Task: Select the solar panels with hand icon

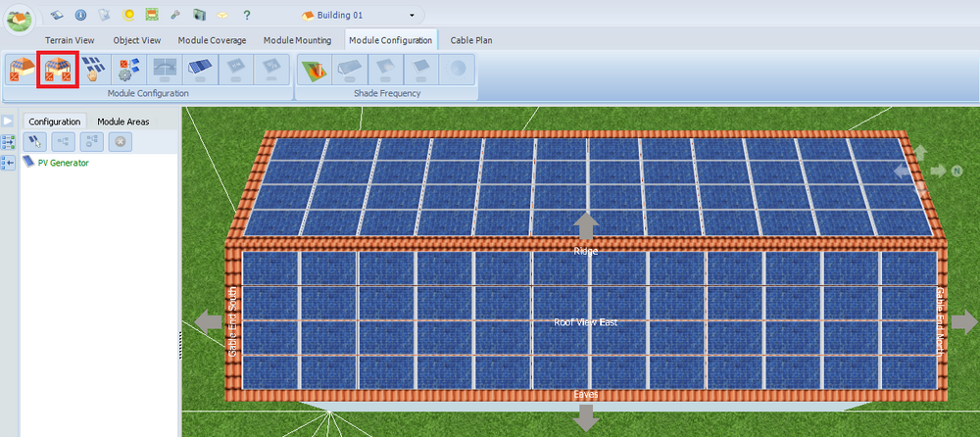Action: point(93,71)
